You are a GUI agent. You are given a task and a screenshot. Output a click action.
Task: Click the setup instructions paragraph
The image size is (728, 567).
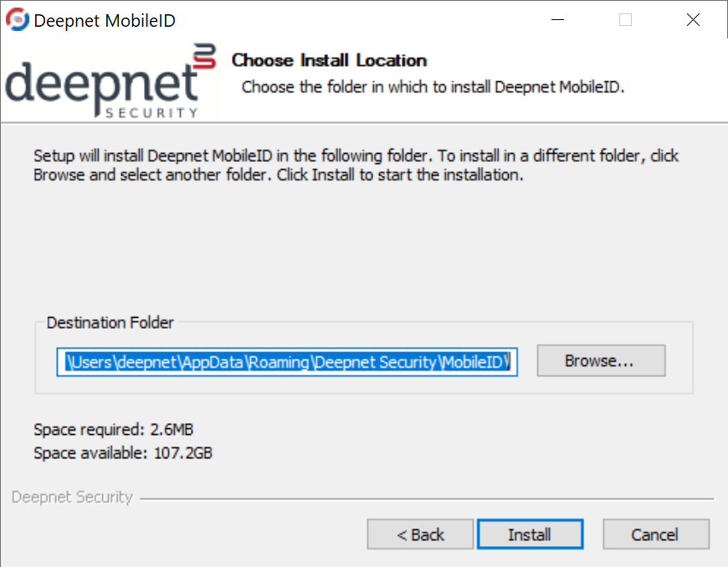click(356, 166)
